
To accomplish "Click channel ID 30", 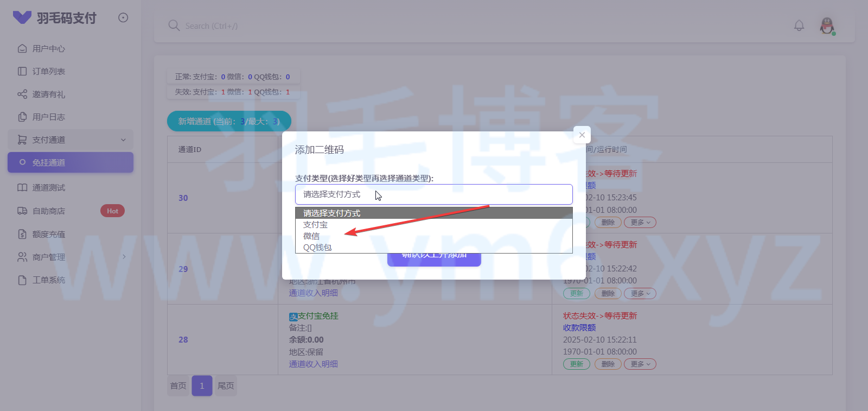I will point(183,198).
